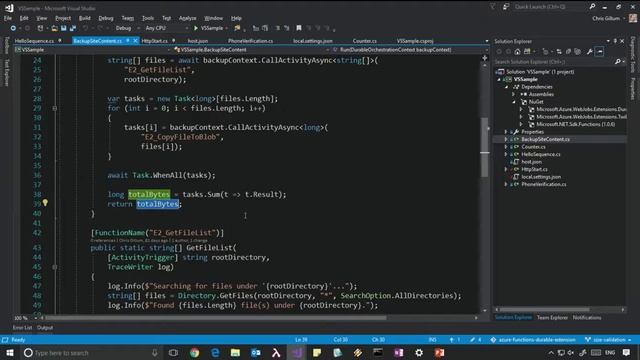Click the lightbulb quick actions icon on line 39
This screenshot has height=360, width=640.
click(45, 203)
